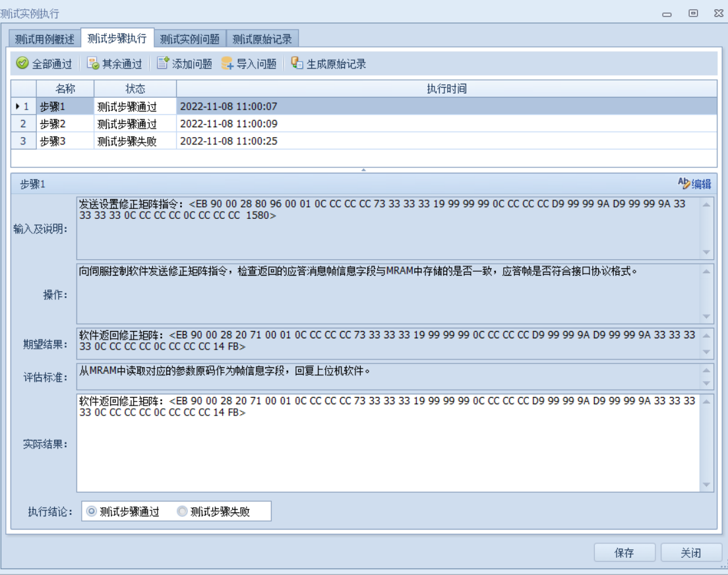Click the 编辑 button for 步骤1
This screenshot has height=575, width=728.
[694, 184]
